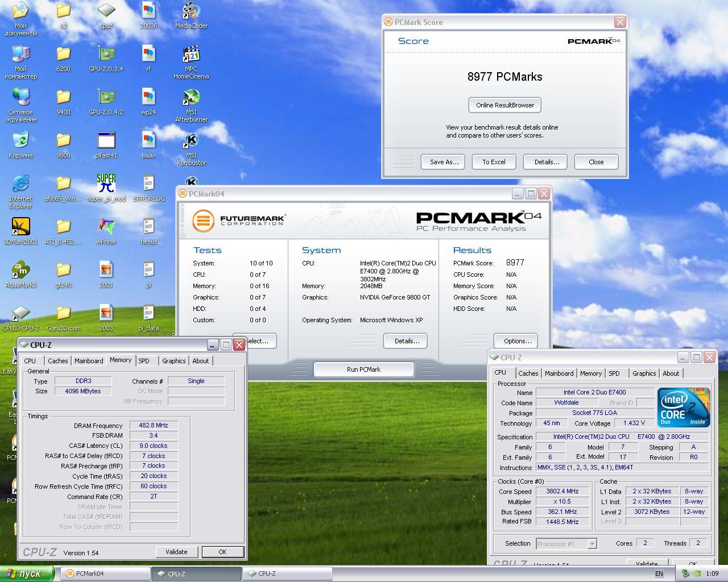The width and height of the screenshot is (728, 582).
Task: Open About tab in memory CPU-Z window
Action: coord(200,361)
